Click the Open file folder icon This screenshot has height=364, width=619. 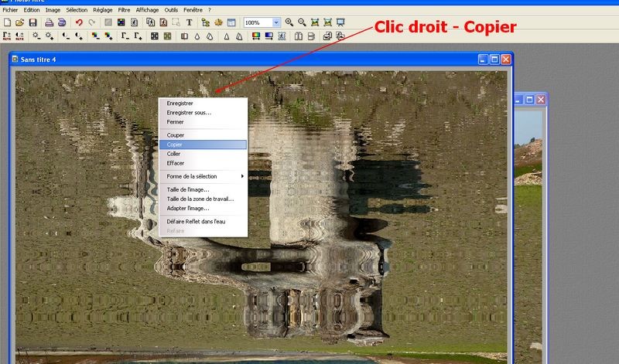20,23
